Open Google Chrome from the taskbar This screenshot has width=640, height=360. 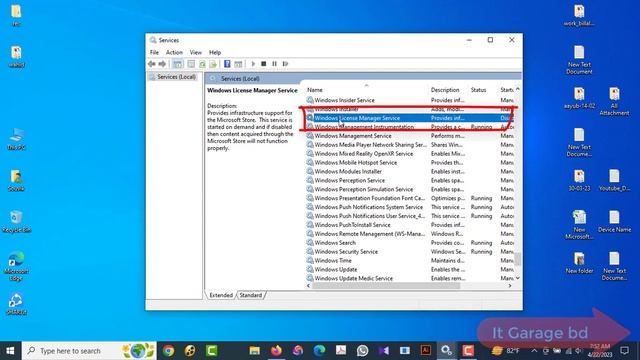[168, 351]
